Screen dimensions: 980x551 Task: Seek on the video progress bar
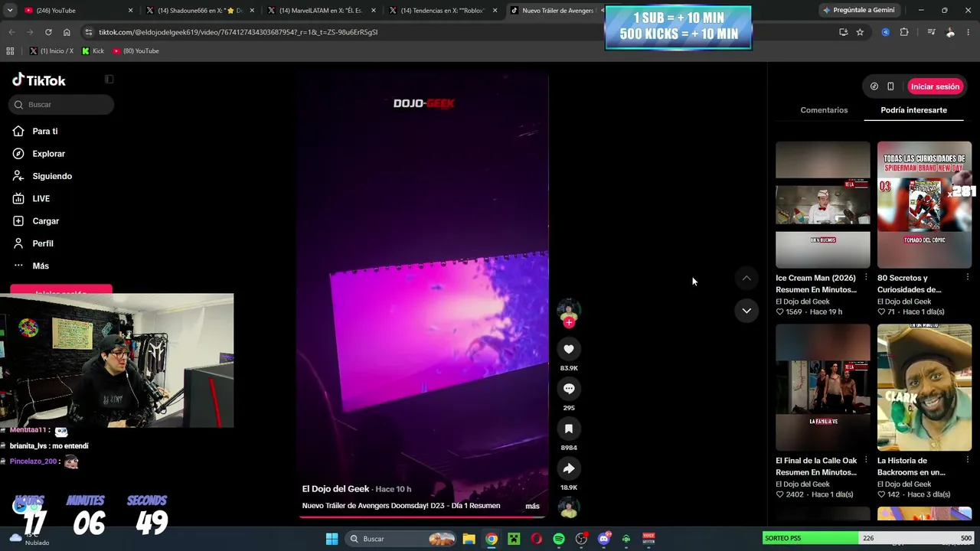tap(424, 517)
